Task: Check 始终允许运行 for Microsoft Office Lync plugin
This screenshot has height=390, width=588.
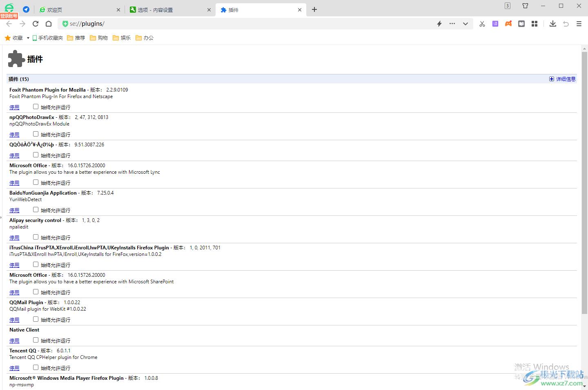Action: coord(36,182)
